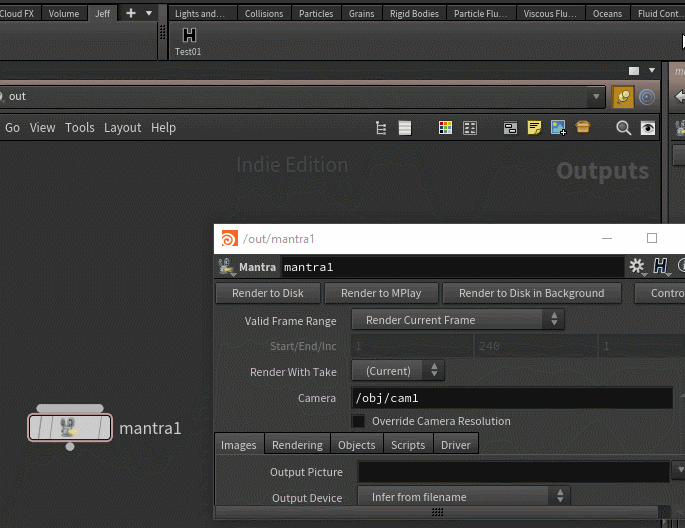The height and width of the screenshot is (528, 685).
Task: Switch to the Volume shelf tab
Action: click(x=64, y=14)
